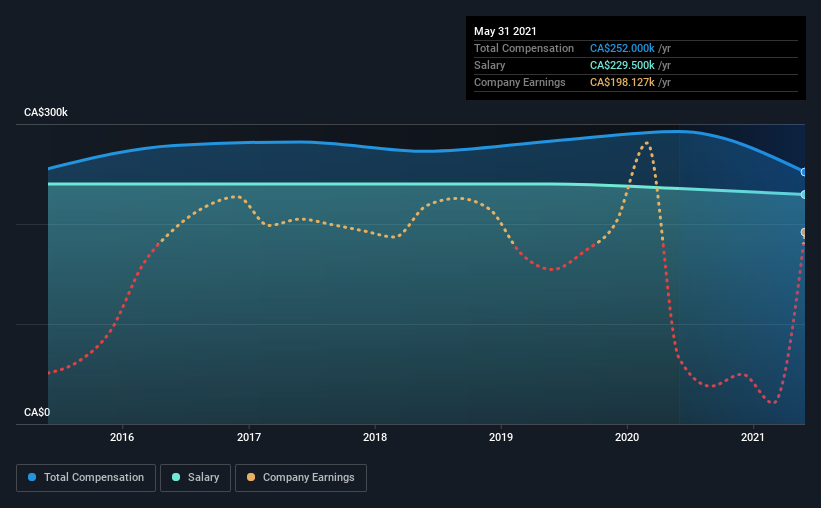This screenshot has height=508, width=821.
Task: Toggle the Company Earnings legend button
Action: coord(301,478)
